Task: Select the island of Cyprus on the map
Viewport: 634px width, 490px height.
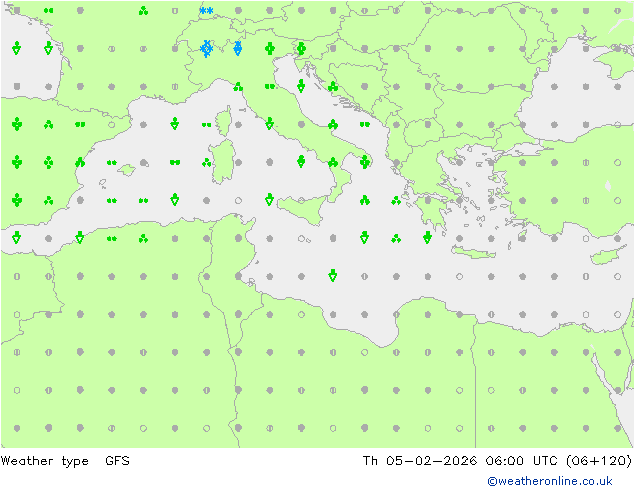Action: tap(610, 255)
